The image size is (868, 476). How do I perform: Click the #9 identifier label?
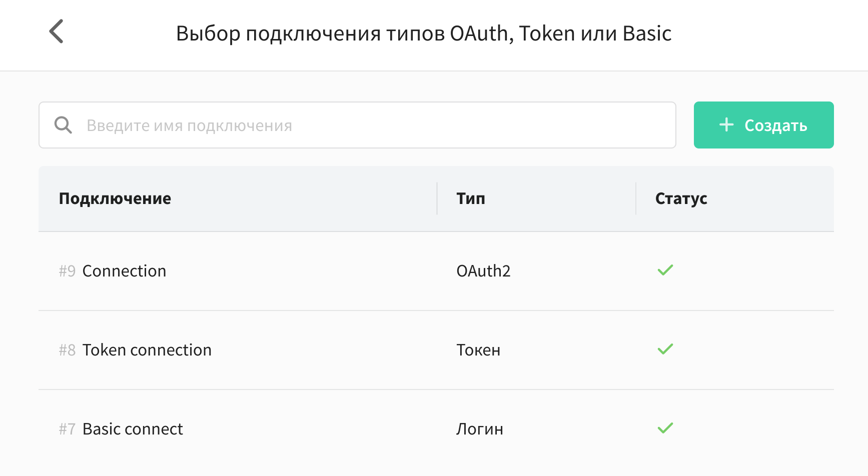[67, 271]
